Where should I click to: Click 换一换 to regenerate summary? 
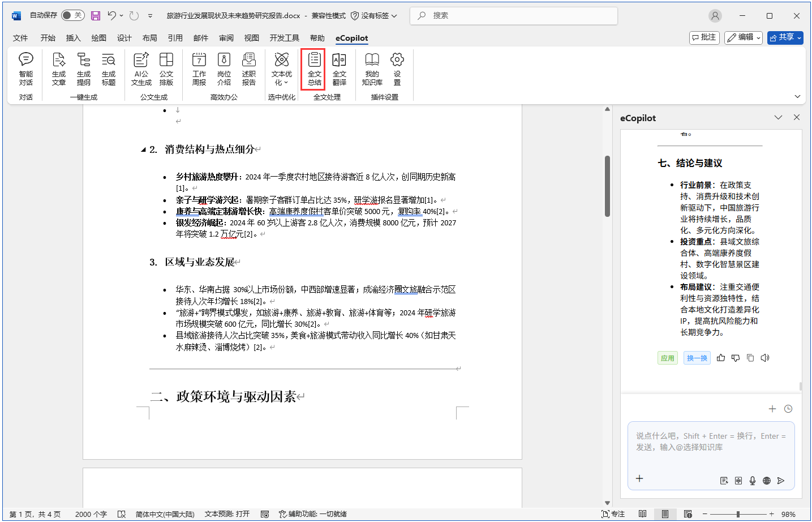click(x=697, y=358)
